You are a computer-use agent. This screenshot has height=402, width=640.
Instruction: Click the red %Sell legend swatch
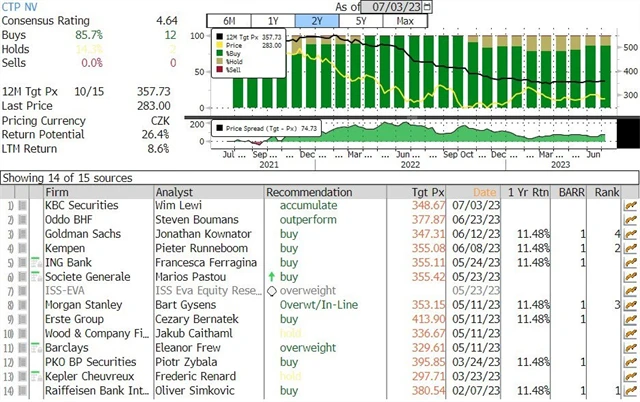coord(219,70)
